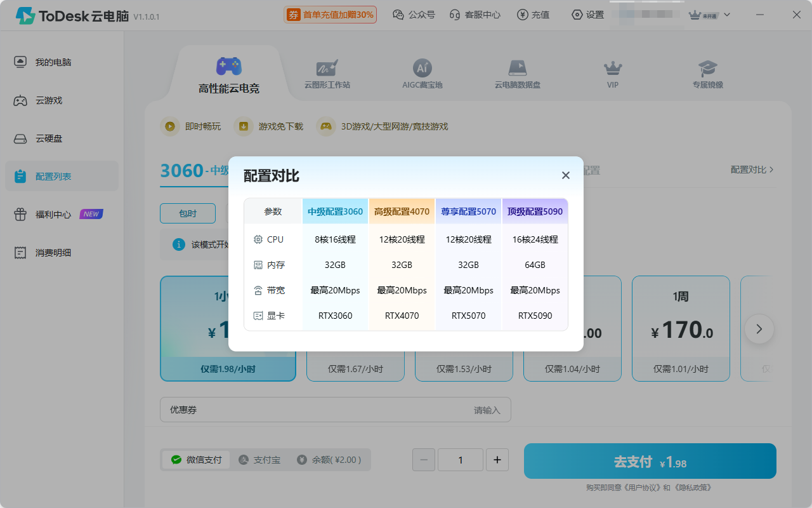Select 配置列表 in the sidebar
812x508 pixels.
pos(62,177)
